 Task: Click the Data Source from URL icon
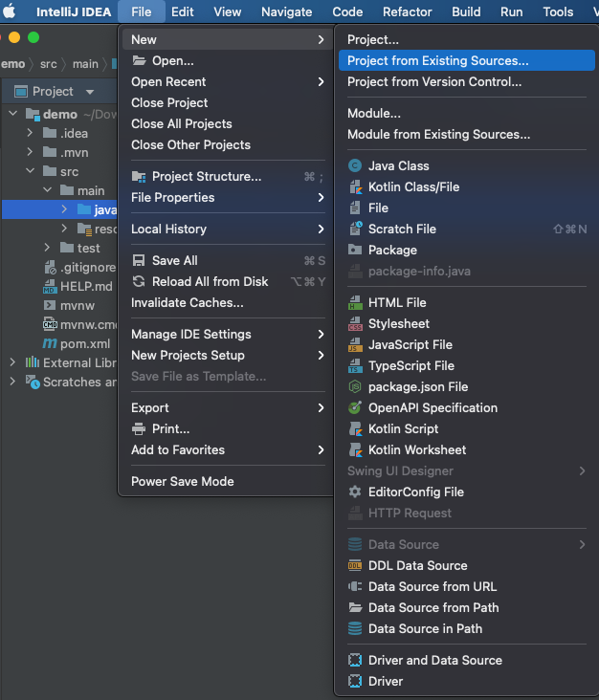[x=355, y=586]
